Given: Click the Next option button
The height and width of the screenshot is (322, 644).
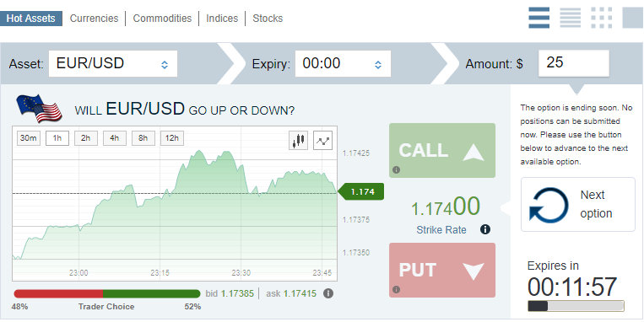Looking at the screenshot, I should tap(578, 204).
